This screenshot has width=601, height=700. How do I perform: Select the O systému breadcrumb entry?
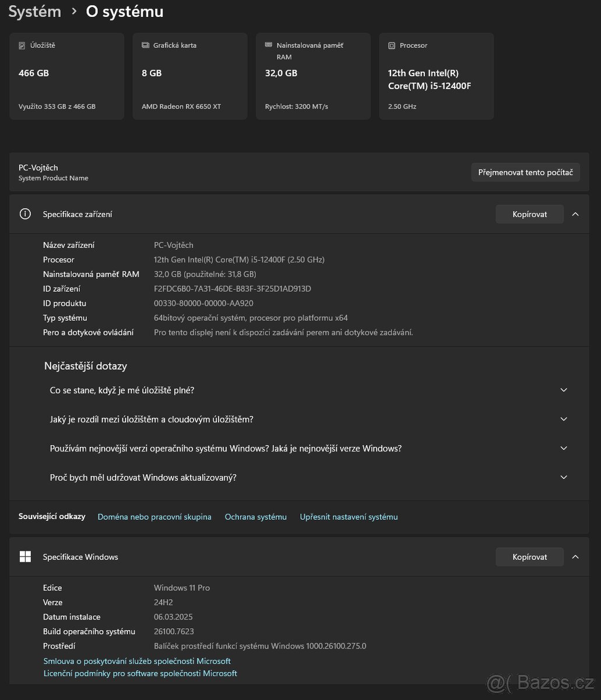click(x=124, y=12)
